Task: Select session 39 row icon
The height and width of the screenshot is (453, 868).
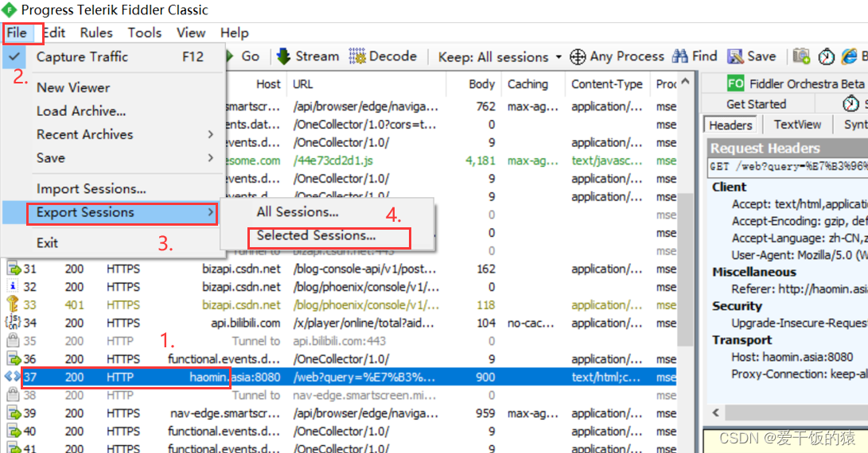Action: [x=14, y=414]
